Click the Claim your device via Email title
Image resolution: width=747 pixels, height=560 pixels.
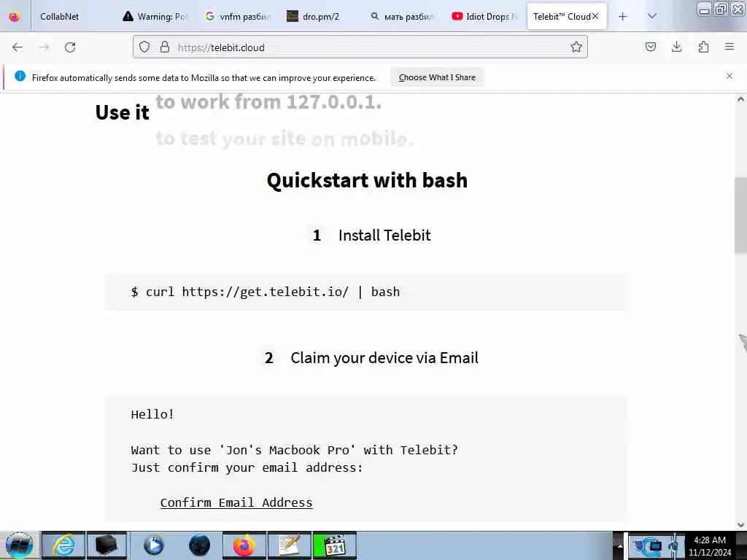coord(384,357)
